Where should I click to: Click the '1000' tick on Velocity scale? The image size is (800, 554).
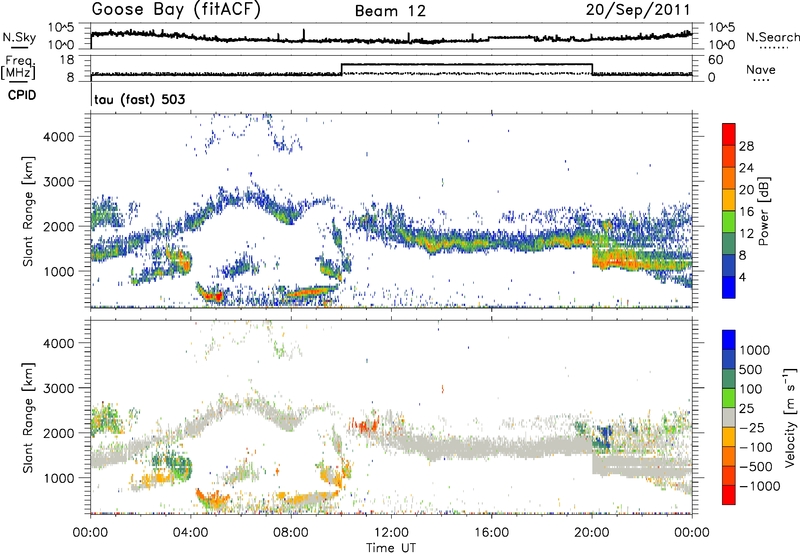tap(755, 350)
